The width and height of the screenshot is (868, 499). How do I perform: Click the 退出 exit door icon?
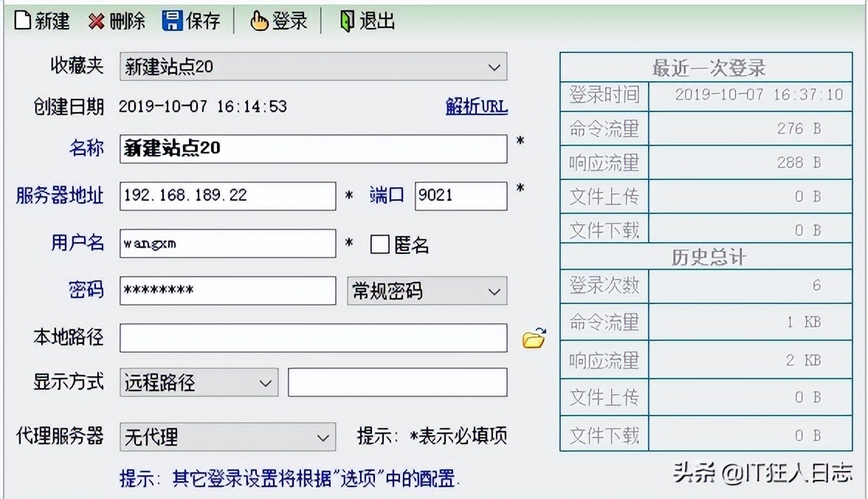coord(347,21)
